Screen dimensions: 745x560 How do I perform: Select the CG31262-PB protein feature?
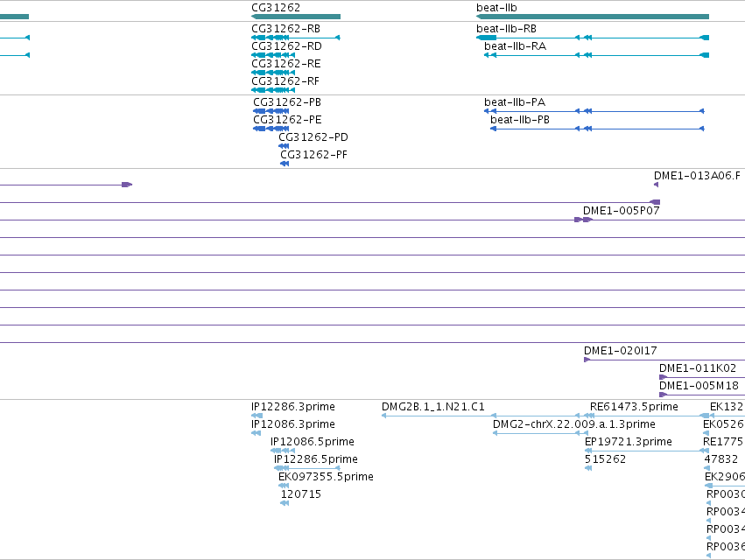coord(271,111)
